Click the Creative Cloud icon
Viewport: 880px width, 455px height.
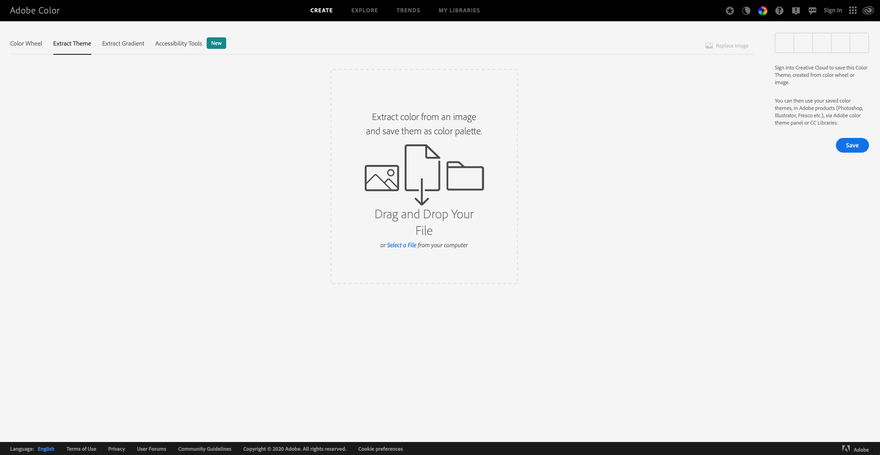point(868,11)
